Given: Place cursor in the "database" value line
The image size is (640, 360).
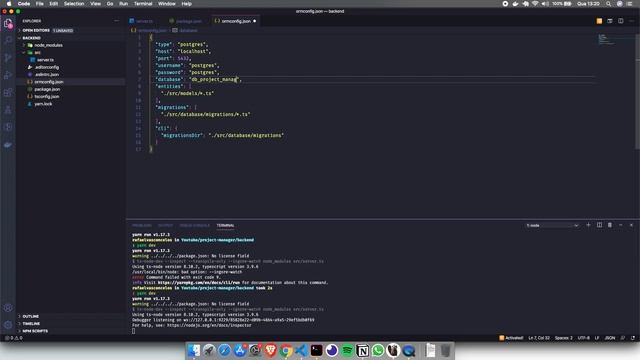Looking at the screenshot, I should 214,79.
